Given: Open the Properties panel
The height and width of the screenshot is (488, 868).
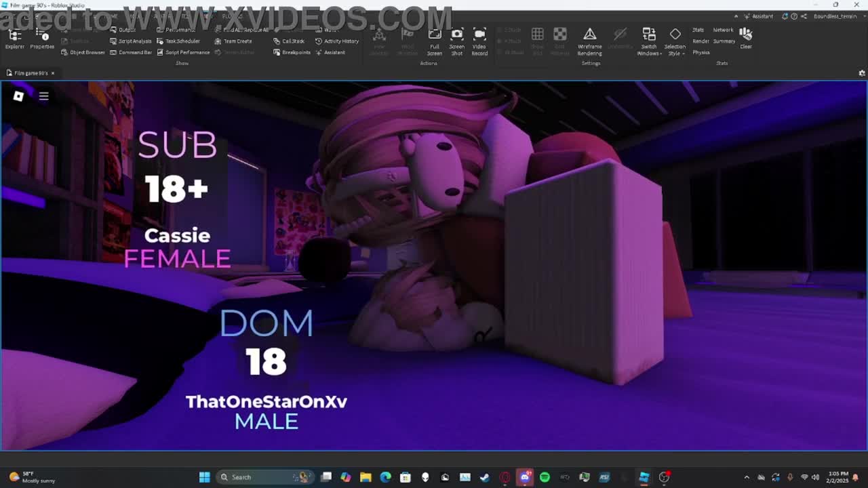Looking at the screenshot, I should pos(42,39).
